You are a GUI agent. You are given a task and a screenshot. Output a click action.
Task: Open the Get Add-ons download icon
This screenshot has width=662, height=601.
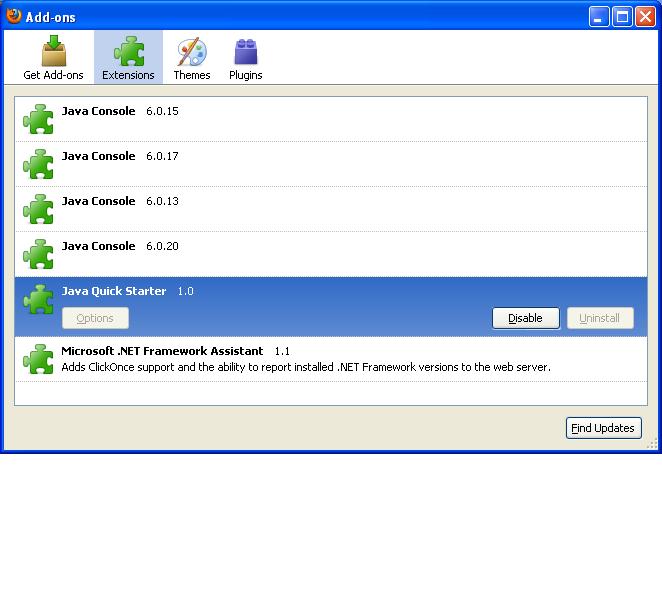click(x=54, y=51)
